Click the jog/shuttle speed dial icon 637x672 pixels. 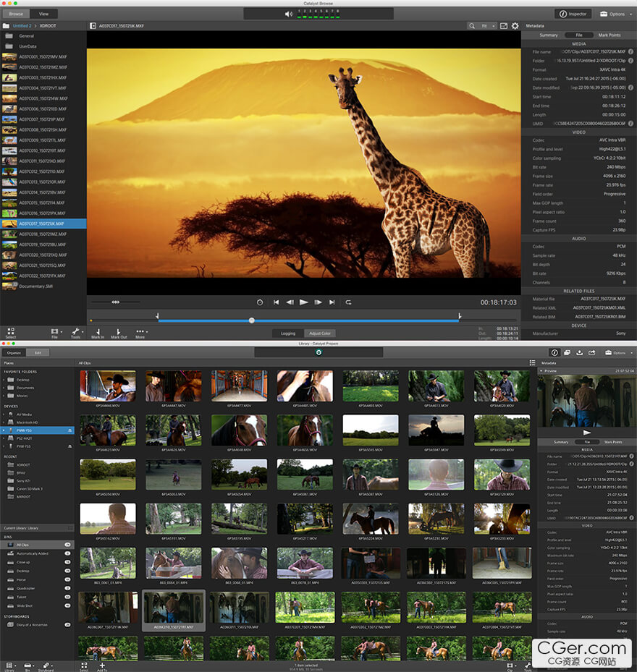pyautogui.click(x=260, y=302)
